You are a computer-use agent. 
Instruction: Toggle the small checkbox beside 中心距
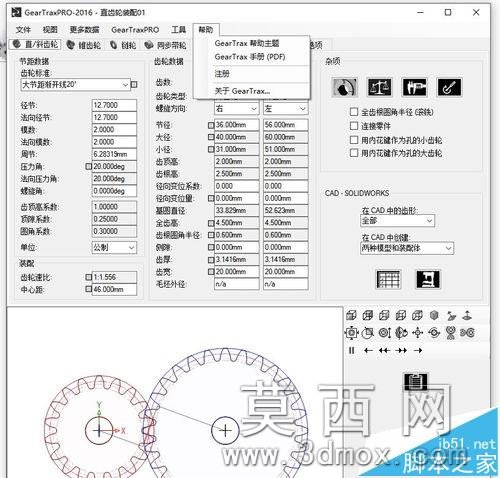click(88, 289)
